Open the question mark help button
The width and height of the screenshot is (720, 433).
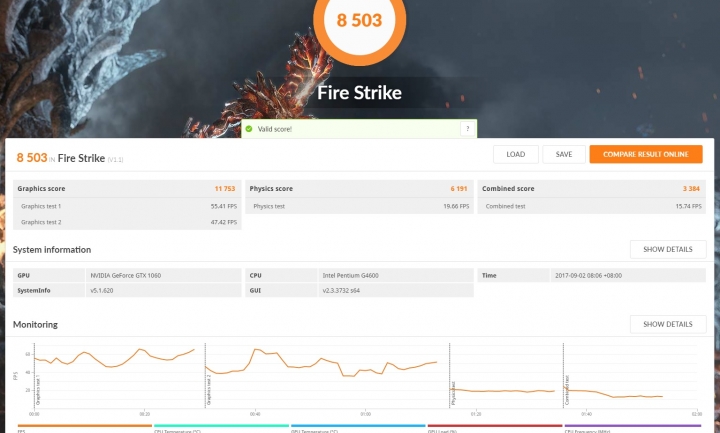click(x=467, y=129)
